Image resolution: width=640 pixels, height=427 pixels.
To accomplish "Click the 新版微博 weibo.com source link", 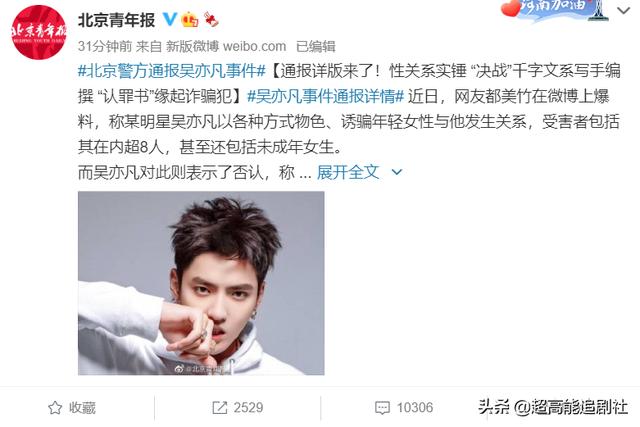I will point(226,46).
